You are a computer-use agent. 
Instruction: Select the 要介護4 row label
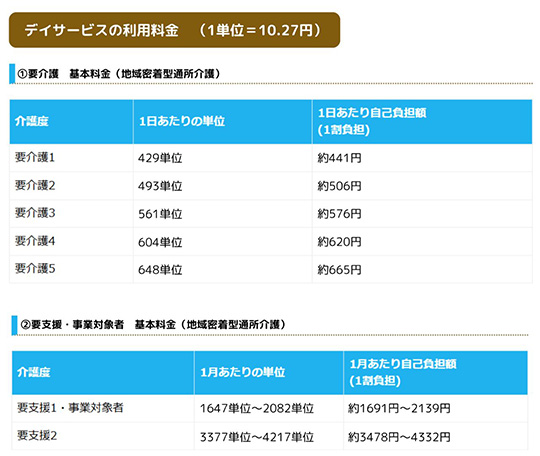click(35, 241)
